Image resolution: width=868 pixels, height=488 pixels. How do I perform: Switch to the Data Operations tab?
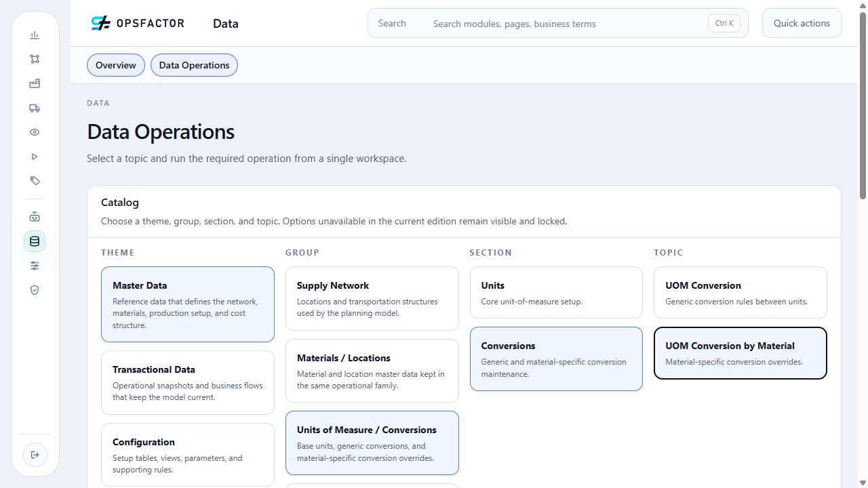194,65
